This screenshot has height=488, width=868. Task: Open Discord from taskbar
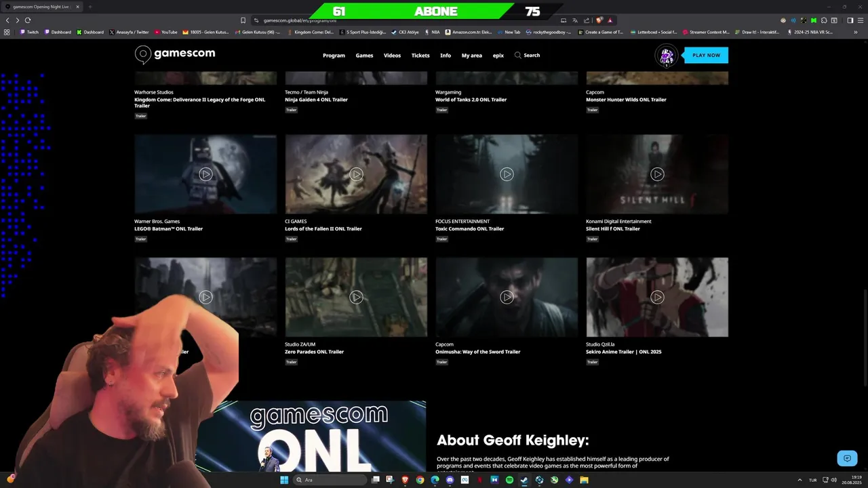point(450,480)
